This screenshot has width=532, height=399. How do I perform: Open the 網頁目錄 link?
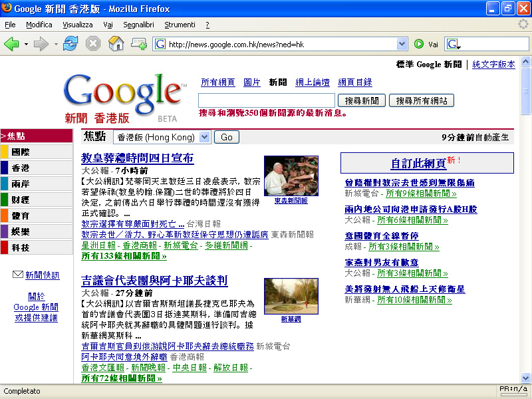[x=355, y=82]
